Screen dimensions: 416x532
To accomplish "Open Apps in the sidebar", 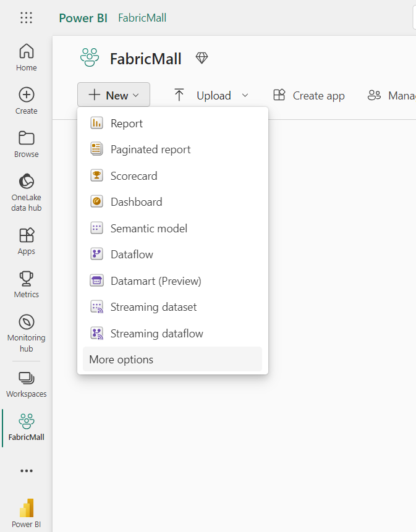I will point(26,241).
